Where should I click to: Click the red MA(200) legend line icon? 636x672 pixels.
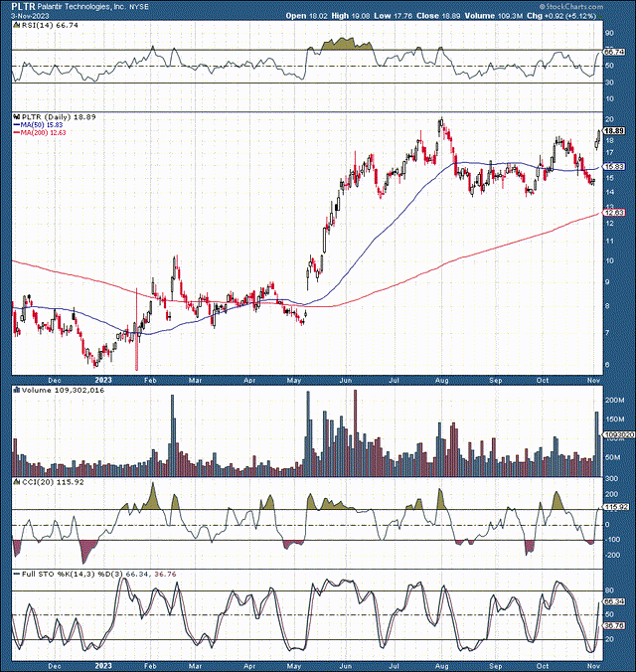pyautogui.click(x=14, y=131)
